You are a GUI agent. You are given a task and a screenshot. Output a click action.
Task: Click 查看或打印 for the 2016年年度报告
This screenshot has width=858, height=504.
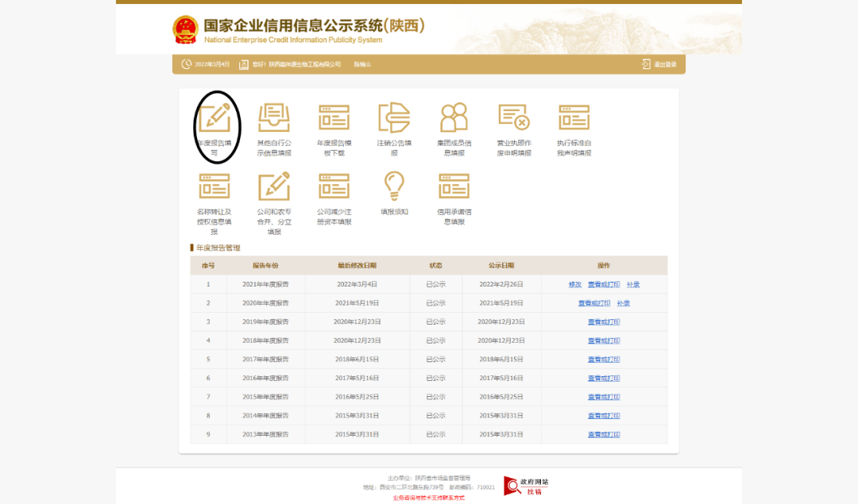point(604,379)
